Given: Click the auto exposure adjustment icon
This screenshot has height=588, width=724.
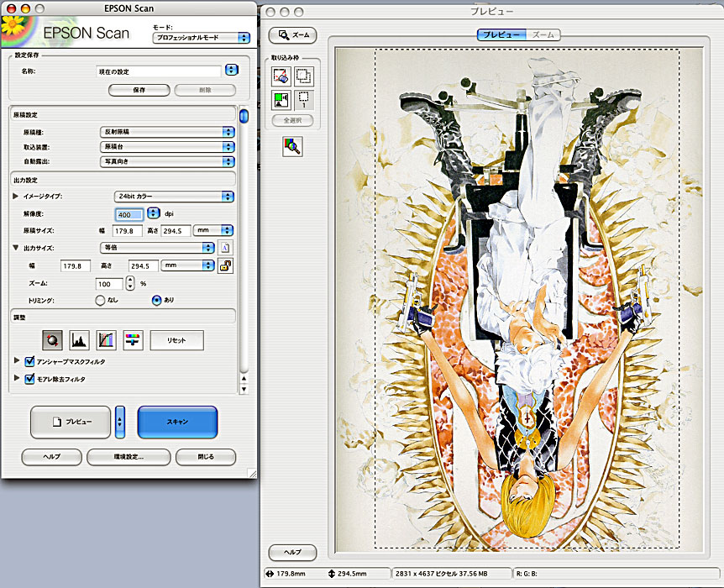Looking at the screenshot, I should 53,339.
